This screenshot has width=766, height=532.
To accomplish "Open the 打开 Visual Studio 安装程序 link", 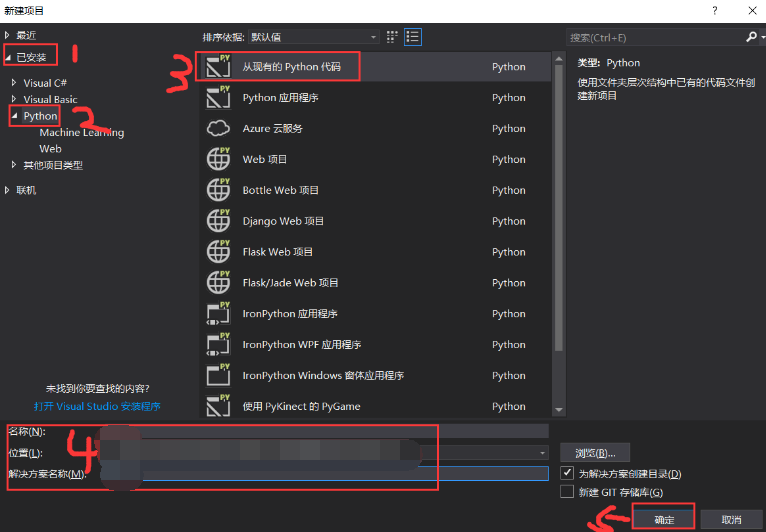I will click(97, 406).
